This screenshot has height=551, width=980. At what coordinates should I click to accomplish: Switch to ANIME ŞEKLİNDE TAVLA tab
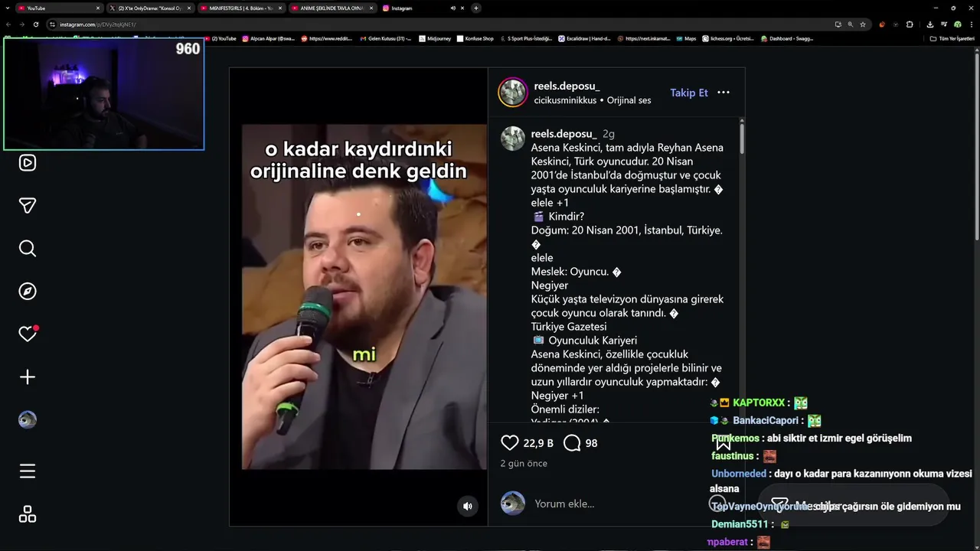pyautogui.click(x=330, y=8)
